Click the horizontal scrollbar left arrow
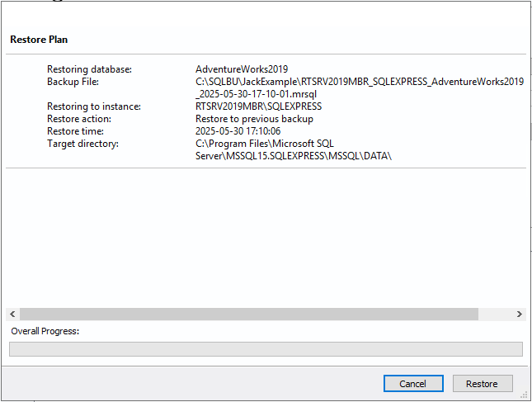Viewport: 532px width, 402px height. pos(12,314)
